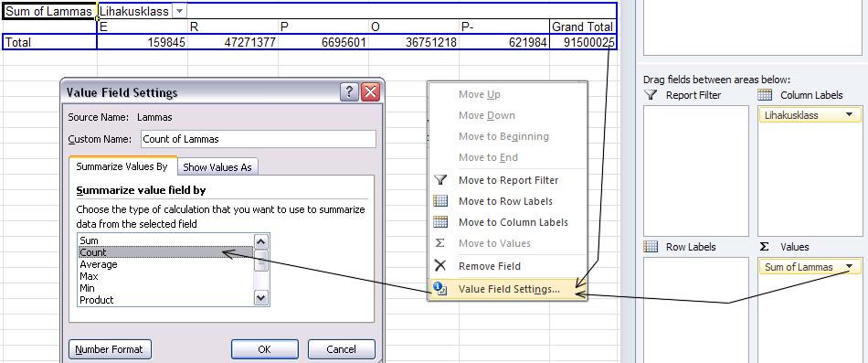Open the Number Format dialog
The image size is (868, 363).
point(110,349)
